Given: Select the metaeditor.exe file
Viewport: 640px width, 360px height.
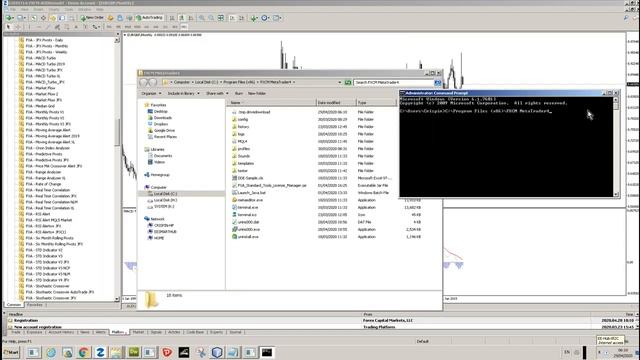Looking at the screenshot, I should click(x=250, y=200).
